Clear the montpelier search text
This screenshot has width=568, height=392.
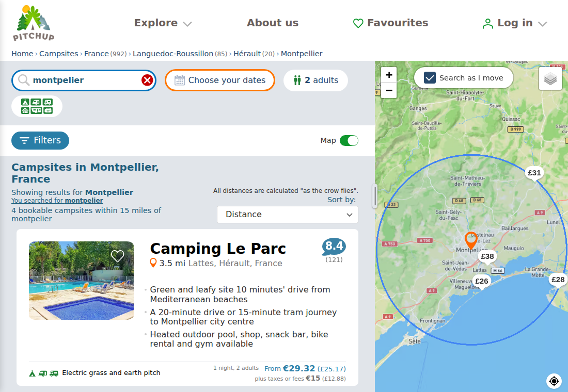click(x=147, y=80)
